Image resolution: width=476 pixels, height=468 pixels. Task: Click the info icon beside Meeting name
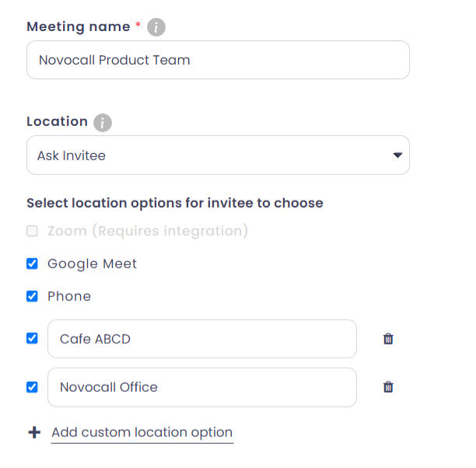tap(156, 27)
